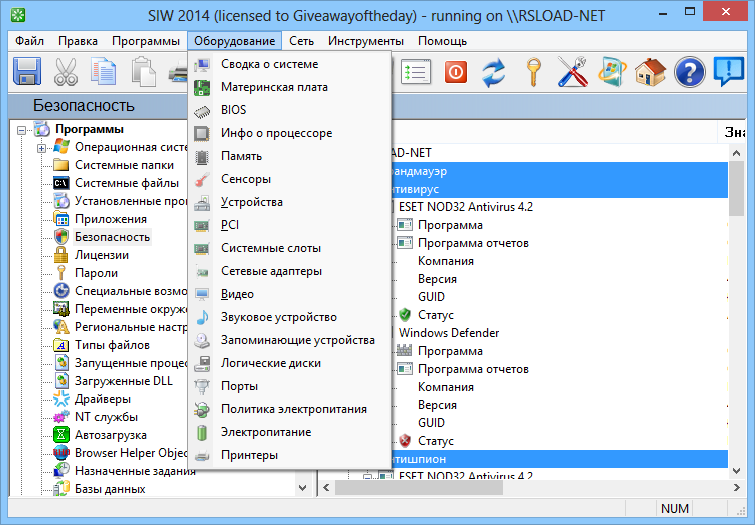Screen dimensions: 755x525
Task: Open the Файл menu
Action: pos(29,41)
